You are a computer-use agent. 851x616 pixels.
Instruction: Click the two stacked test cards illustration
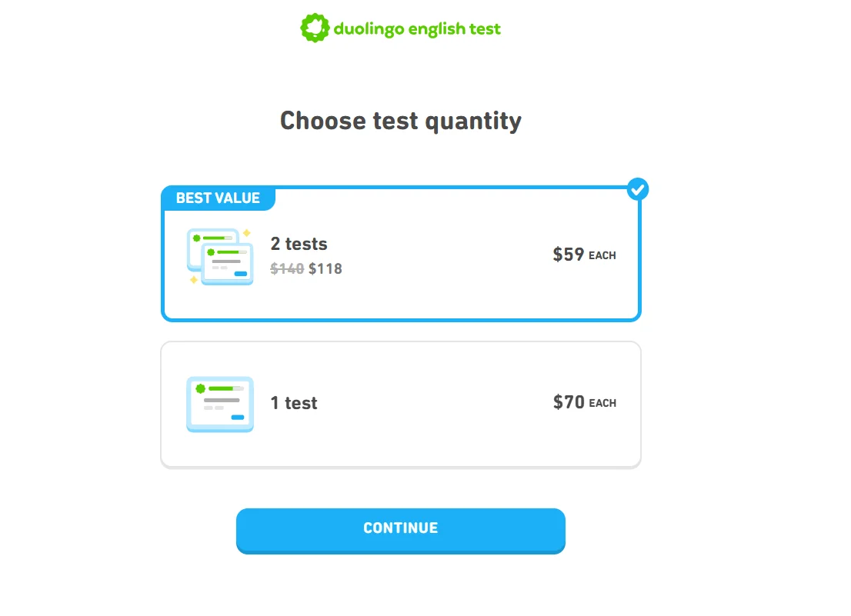pyautogui.click(x=220, y=257)
